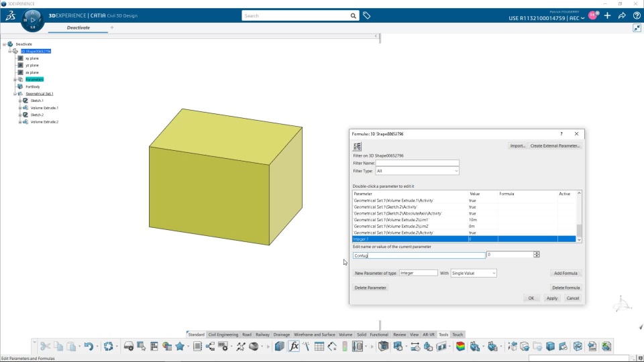The height and width of the screenshot is (362, 644).
Task: Click the Copy icon in toolbar
Action: (58, 347)
